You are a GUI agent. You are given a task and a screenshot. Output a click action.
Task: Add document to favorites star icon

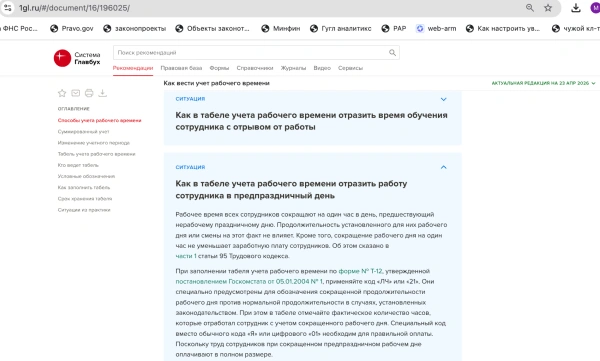click(62, 93)
